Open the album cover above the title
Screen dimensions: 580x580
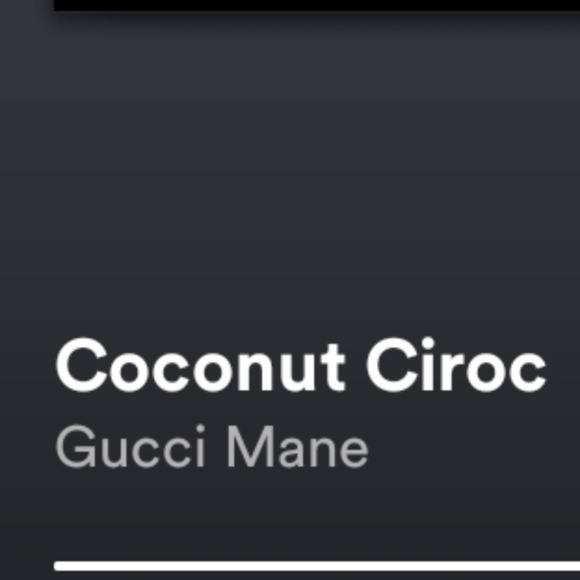point(317,5)
